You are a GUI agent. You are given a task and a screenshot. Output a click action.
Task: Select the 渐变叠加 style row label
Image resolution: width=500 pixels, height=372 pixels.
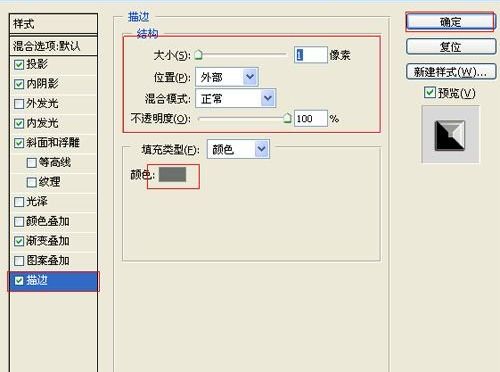point(48,241)
